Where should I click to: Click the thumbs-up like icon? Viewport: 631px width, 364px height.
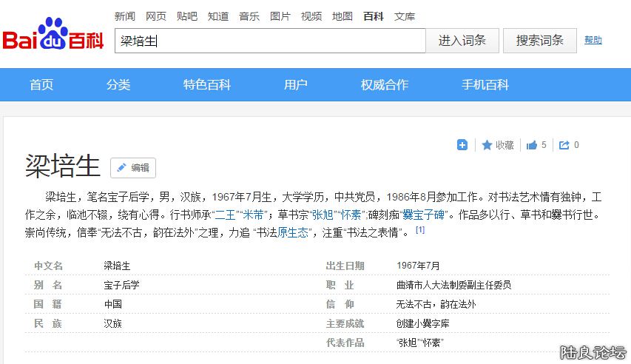pyautogui.click(x=532, y=145)
